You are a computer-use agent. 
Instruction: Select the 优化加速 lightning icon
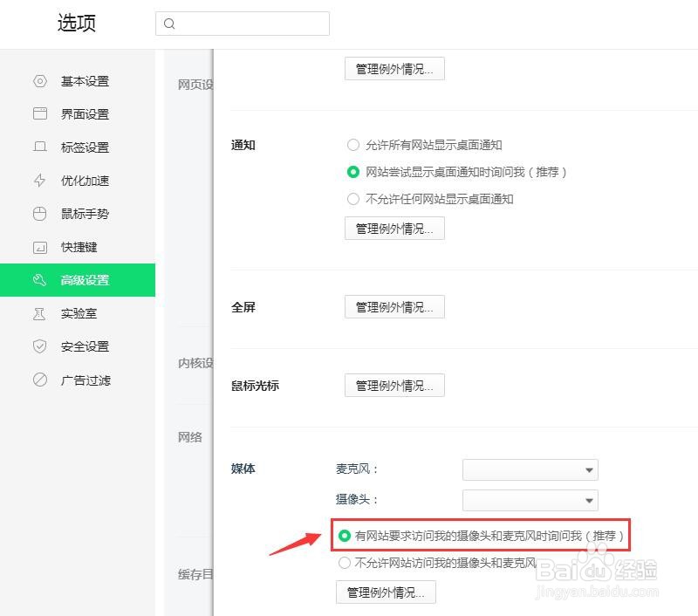point(40,181)
